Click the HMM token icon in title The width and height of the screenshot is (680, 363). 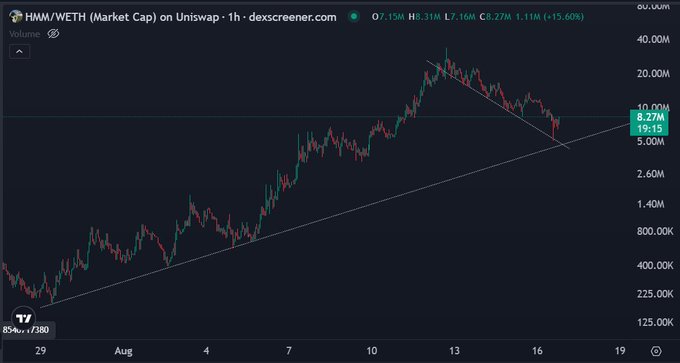[16, 17]
